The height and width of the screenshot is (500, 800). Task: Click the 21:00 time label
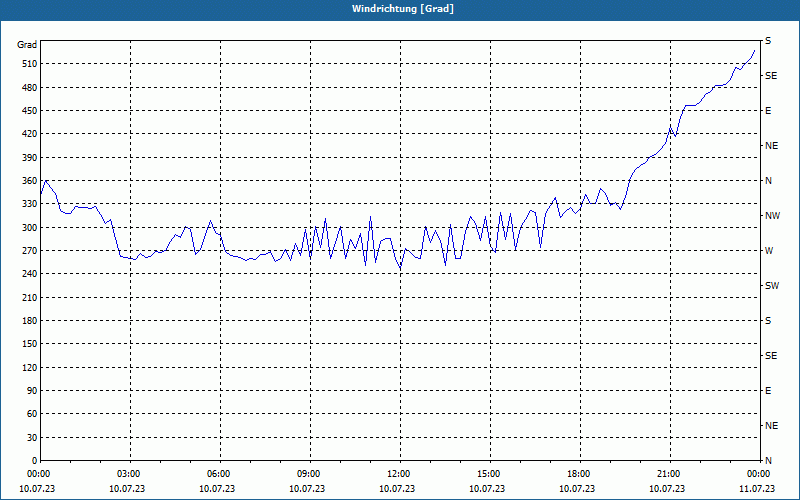tap(668, 474)
